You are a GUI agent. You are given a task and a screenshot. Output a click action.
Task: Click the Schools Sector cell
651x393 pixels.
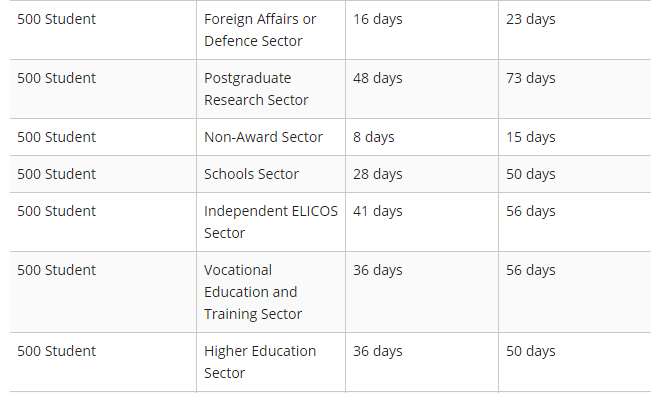(271, 174)
